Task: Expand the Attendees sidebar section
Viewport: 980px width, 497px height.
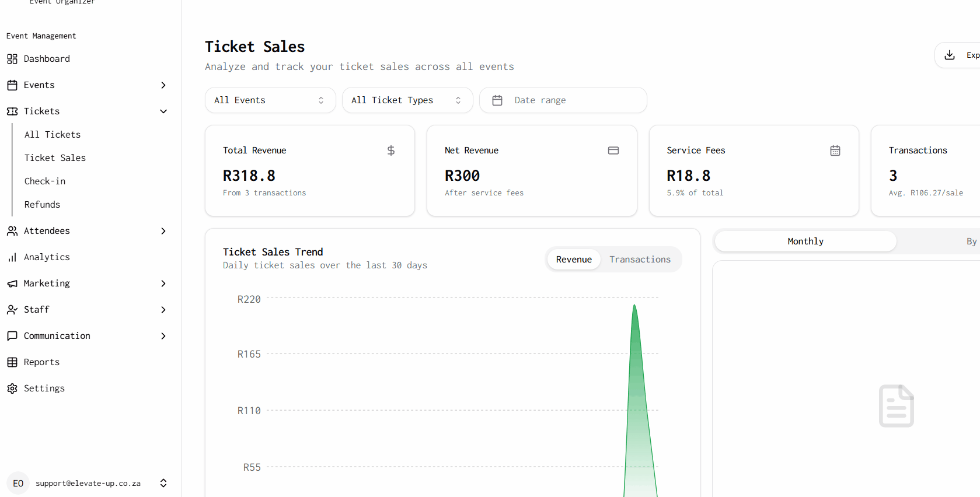Action: click(x=163, y=231)
